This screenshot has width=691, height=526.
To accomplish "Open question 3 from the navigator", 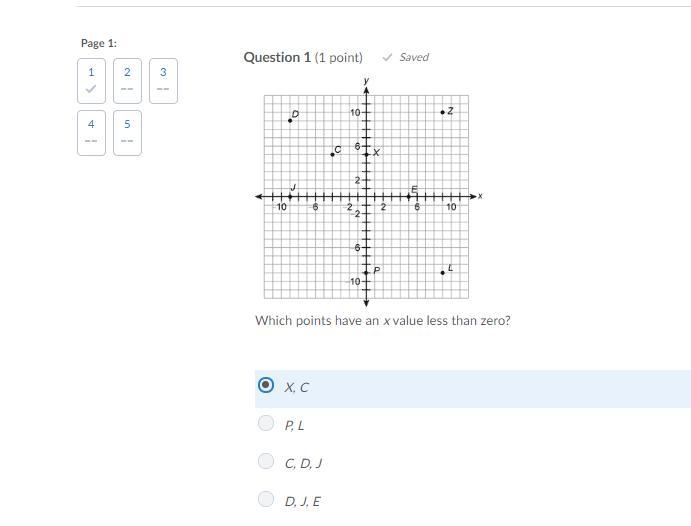I will (163, 80).
